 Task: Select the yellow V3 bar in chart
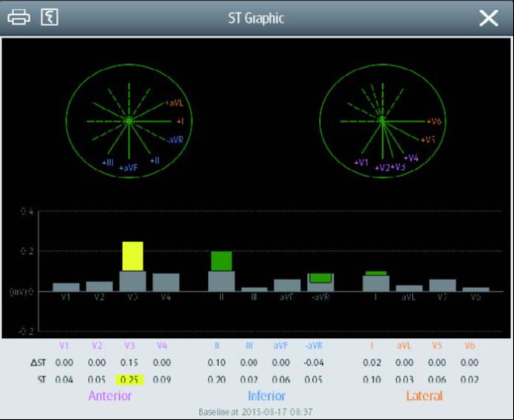click(x=133, y=256)
